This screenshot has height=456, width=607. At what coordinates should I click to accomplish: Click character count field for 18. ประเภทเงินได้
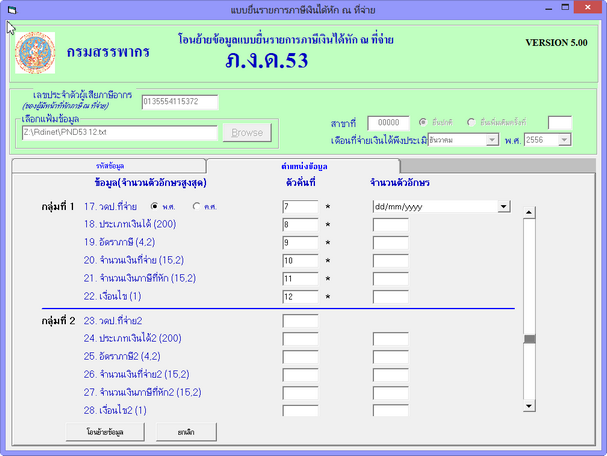click(x=391, y=225)
